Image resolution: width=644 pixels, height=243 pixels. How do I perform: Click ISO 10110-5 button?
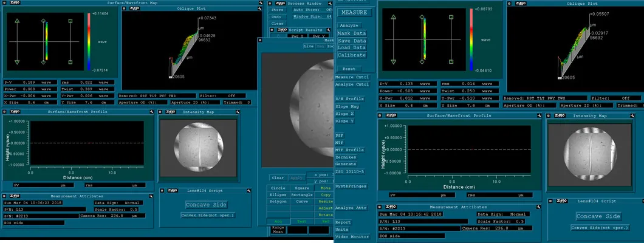click(x=349, y=171)
